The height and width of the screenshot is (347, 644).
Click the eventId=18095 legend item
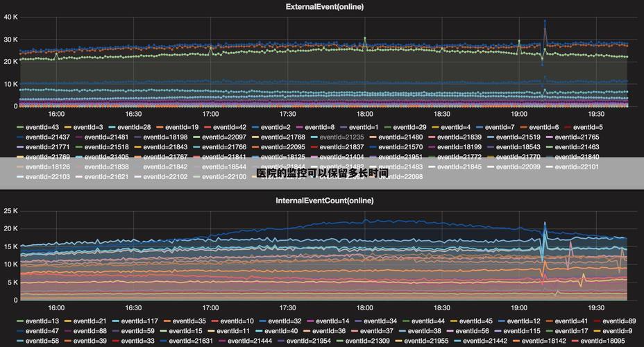[x=600, y=341]
